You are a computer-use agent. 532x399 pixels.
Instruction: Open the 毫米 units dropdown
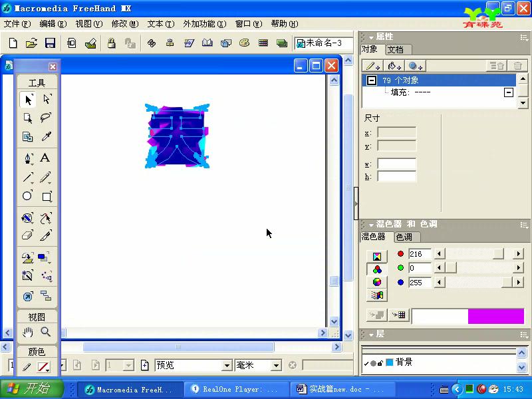[x=276, y=365]
